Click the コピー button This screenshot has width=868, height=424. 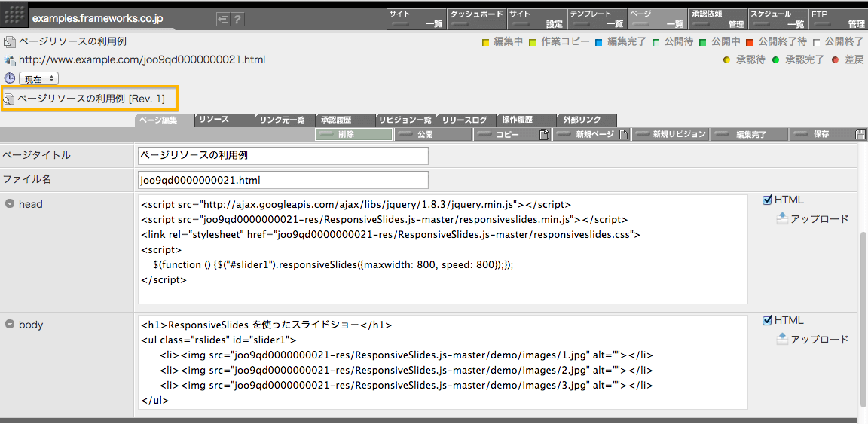[512, 135]
